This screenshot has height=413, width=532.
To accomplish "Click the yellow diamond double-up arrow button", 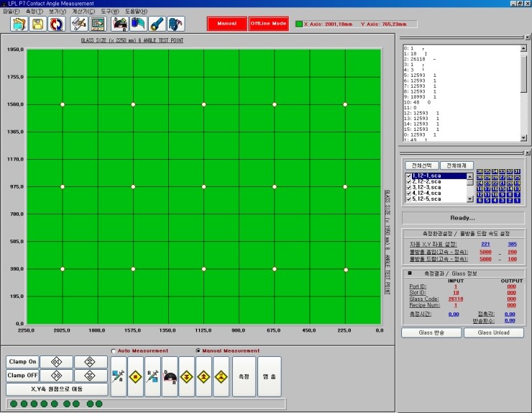I will coord(203,376).
